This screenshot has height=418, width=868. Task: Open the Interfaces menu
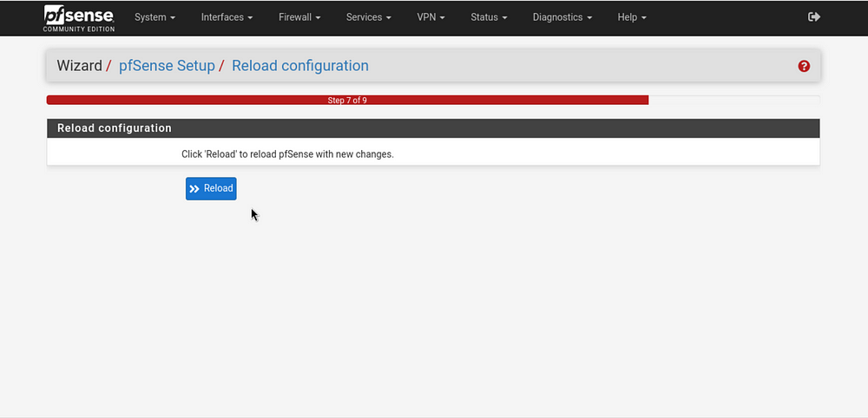coord(227,17)
